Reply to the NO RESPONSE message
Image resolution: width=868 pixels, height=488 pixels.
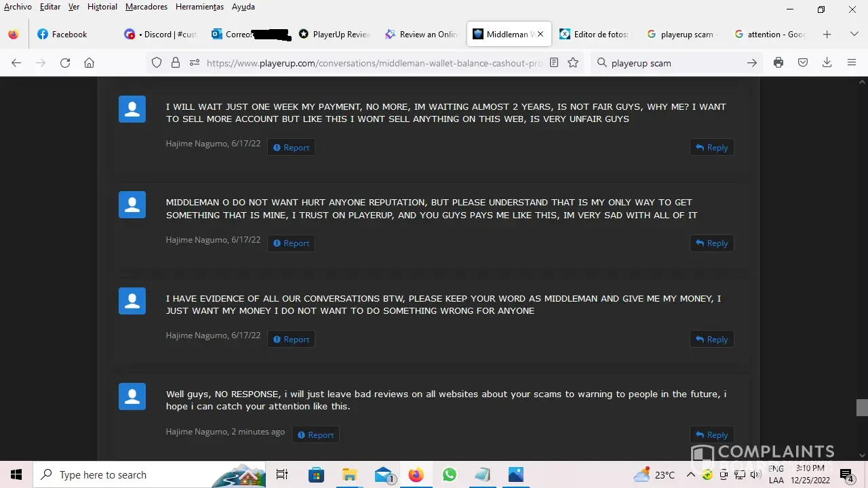click(711, 435)
